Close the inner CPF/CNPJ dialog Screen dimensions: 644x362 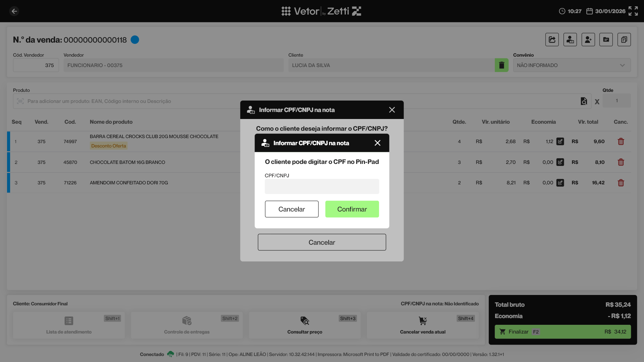[x=377, y=143]
